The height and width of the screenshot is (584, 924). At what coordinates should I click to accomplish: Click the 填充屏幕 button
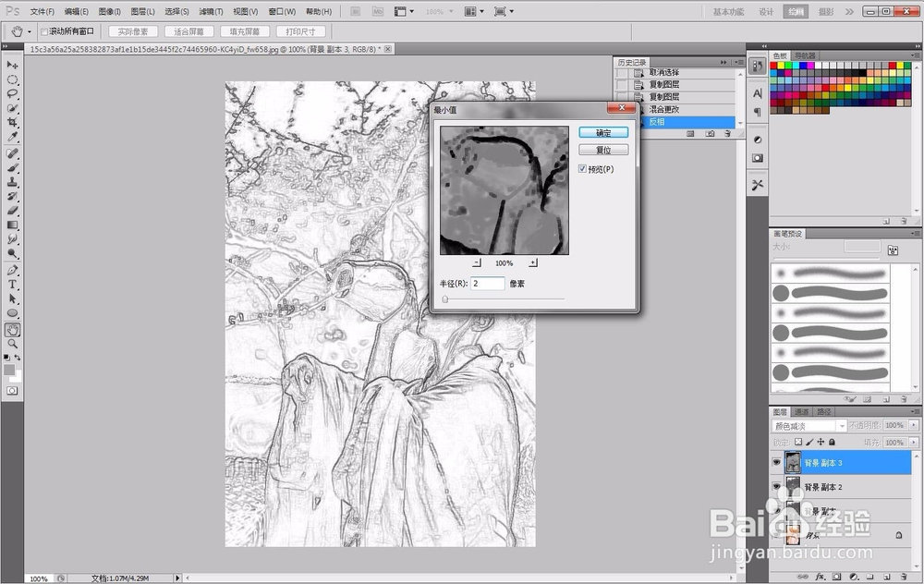tap(245, 31)
